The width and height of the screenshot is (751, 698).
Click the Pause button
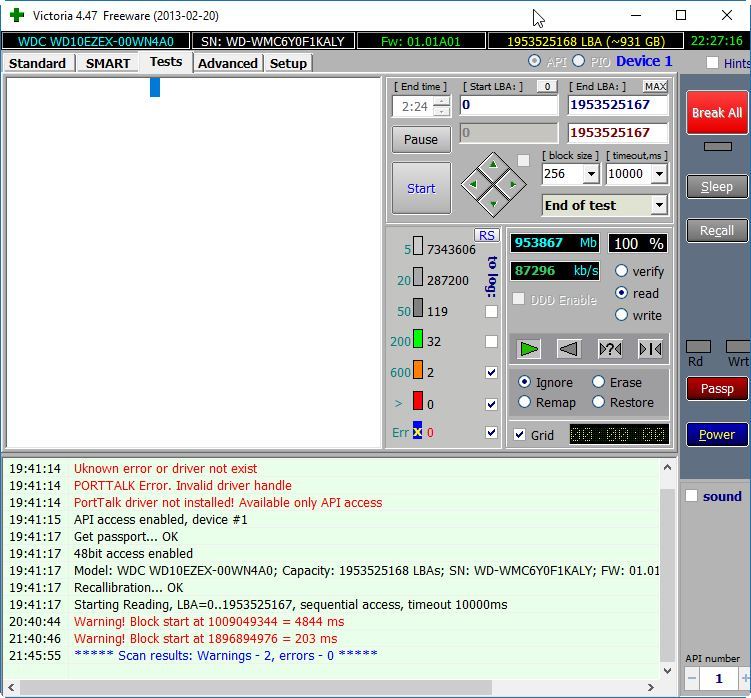pos(421,139)
